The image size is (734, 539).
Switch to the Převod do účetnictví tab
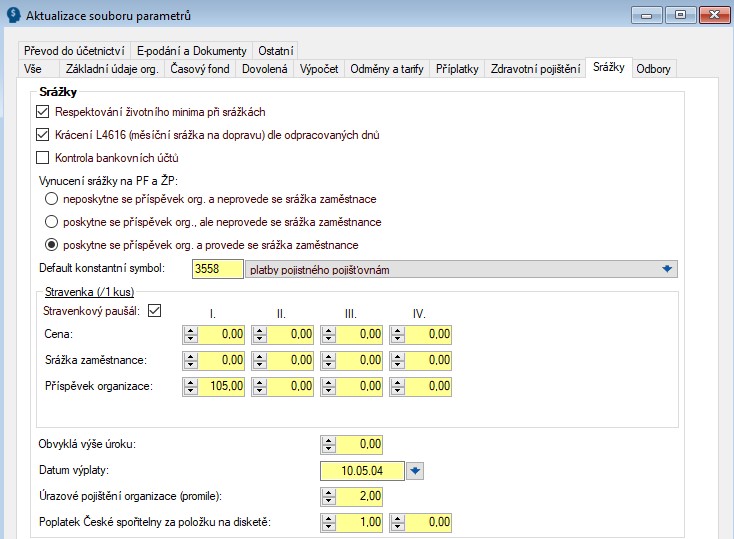click(74, 51)
